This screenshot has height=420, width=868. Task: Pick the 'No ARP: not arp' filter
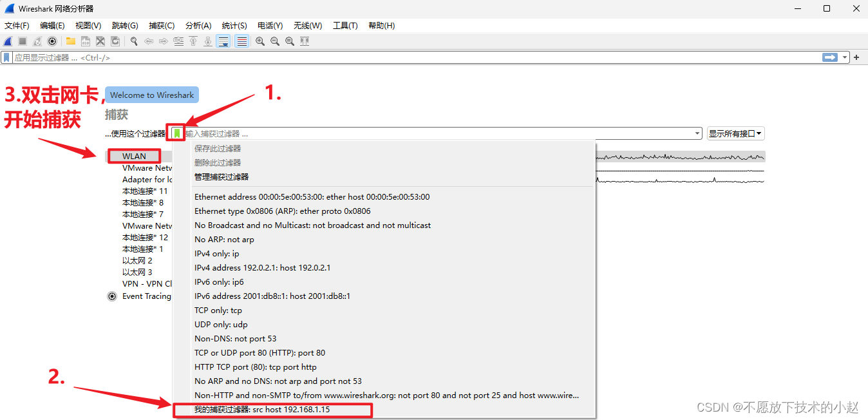(224, 240)
